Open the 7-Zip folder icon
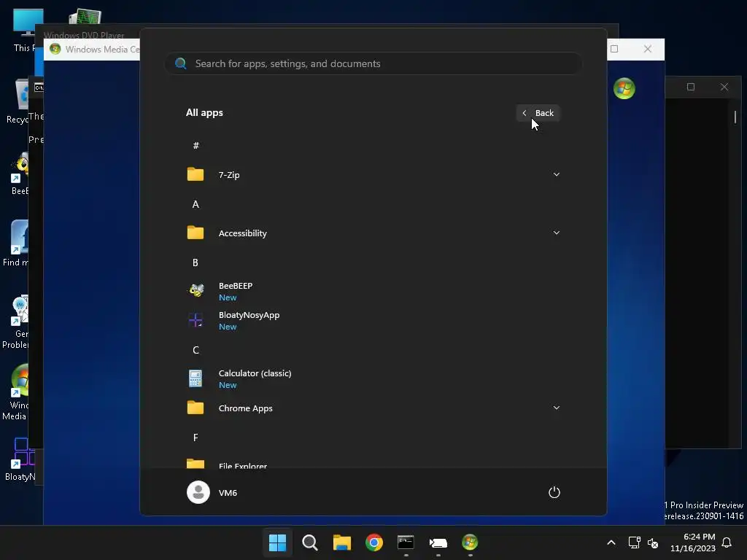Viewport: 747px width, 560px height. coord(196,174)
